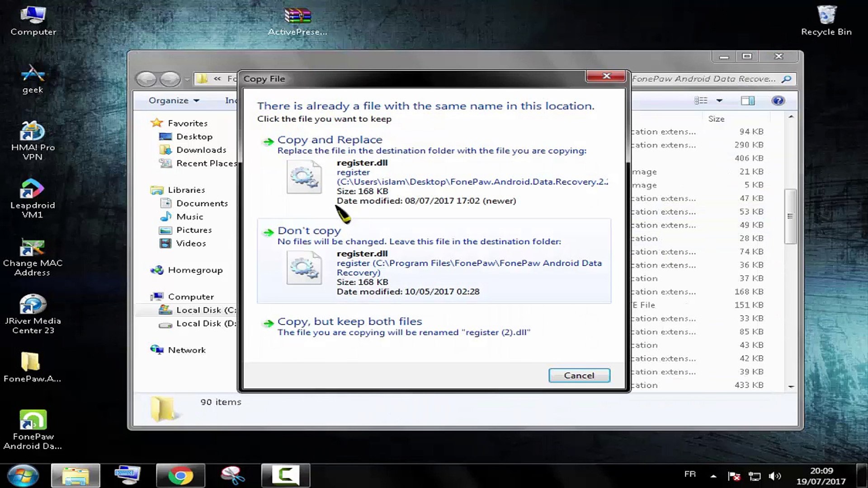
Task: Click Chrome icon in taskbar
Action: click(x=180, y=475)
